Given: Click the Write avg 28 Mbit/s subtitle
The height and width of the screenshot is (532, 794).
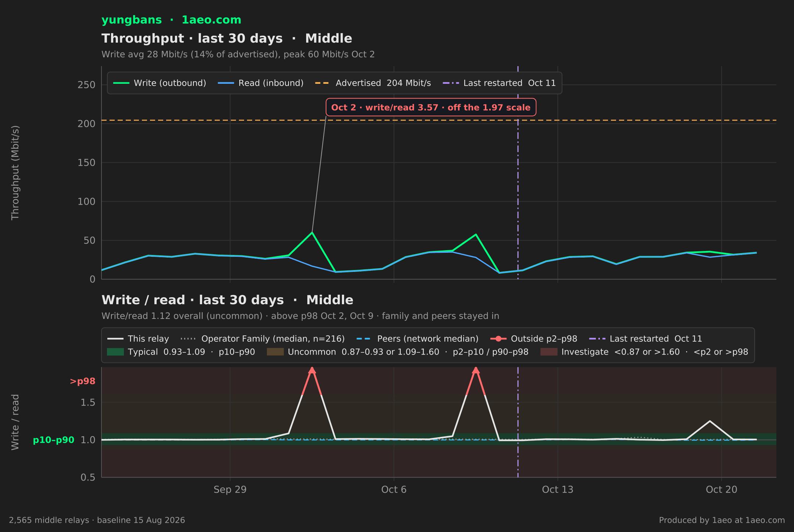Looking at the screenshot, I should 238,54.
